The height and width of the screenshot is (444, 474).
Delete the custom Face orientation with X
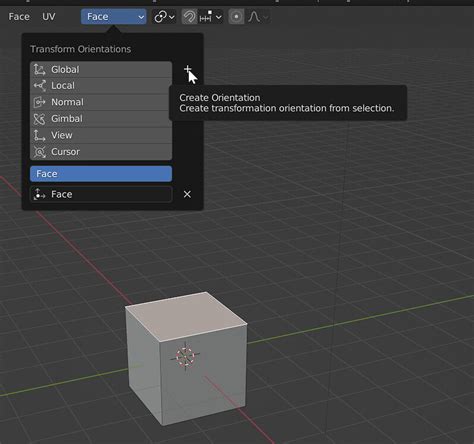[187, 194]
